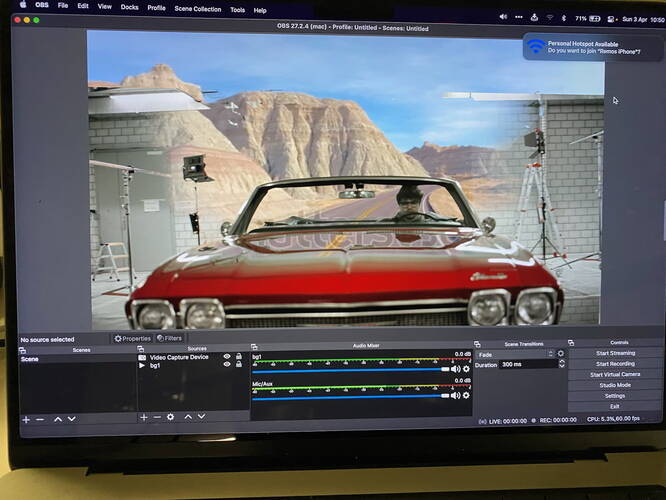Click Start Recording button

(x=615, y=364)
